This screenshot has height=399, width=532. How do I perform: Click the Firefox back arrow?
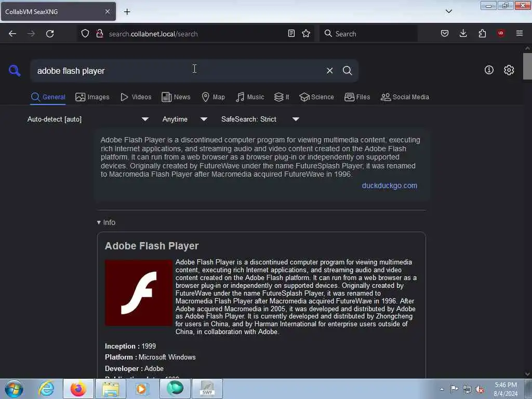pyautogui.click(x=12, y=34)
